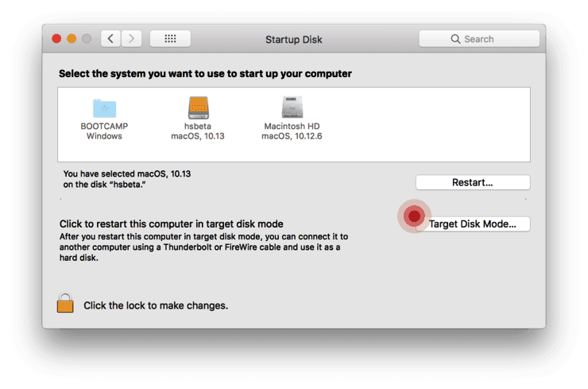Minimize the window with the yellow button
Screen dimensions: 588x389
click(72, 39)
